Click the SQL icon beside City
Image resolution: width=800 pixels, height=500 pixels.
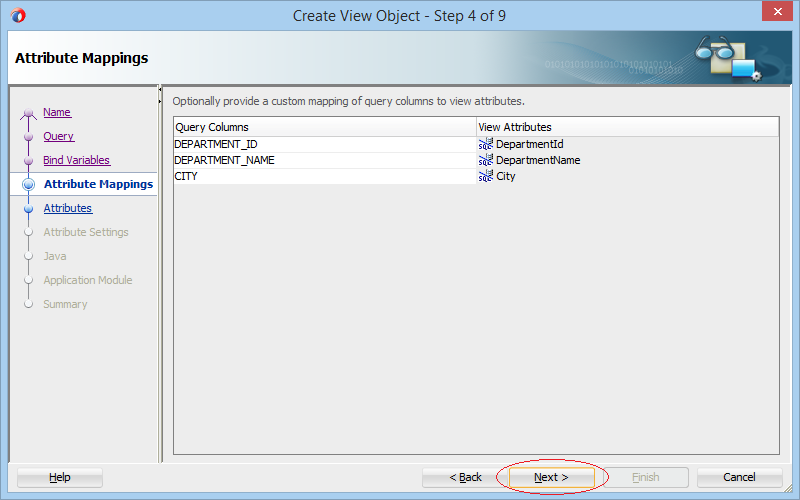(x=486, y=176)
